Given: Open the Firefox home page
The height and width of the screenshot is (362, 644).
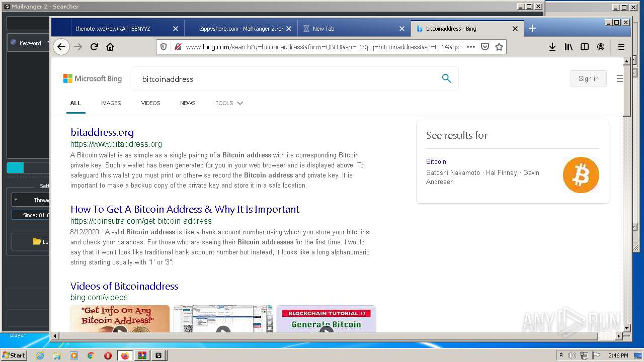Looking at the screenshot, I should (110, 47).
